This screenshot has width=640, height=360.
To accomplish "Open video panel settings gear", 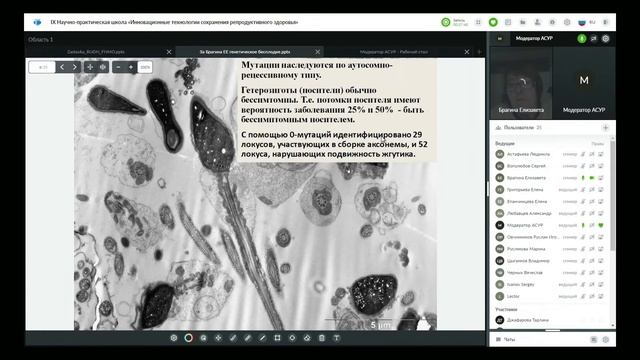I will click(x=606, y=38).
